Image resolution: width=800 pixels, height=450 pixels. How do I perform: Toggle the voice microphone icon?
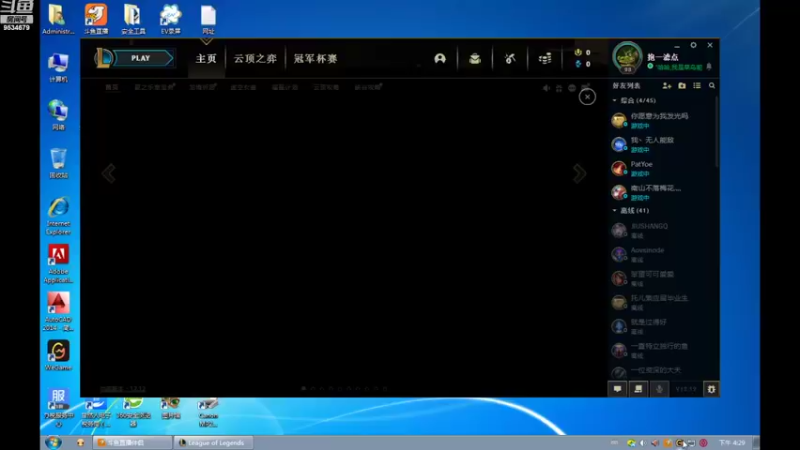pyautogui.click(x=659, y=389)
